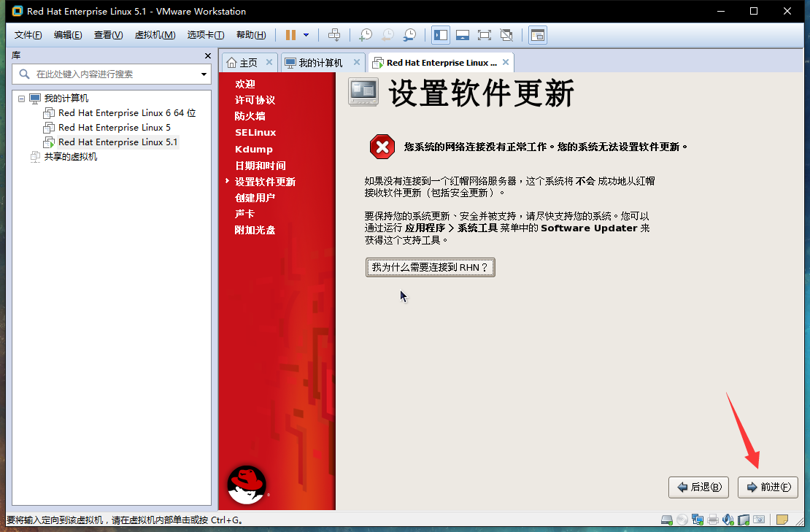Select Red Hat Enterprise Linux 5.1 VM
810x532 pixels.
[117, 142]
